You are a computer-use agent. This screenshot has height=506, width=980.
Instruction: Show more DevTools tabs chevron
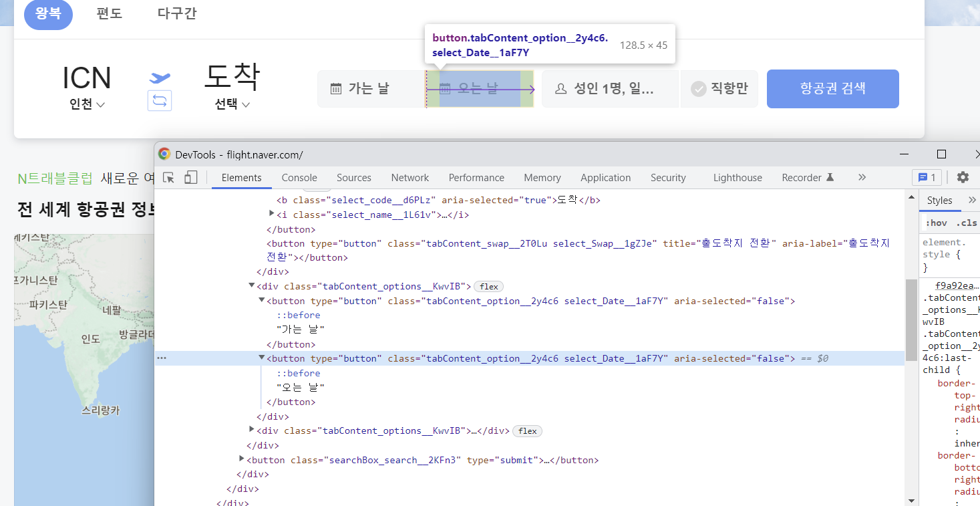(862, 177)
